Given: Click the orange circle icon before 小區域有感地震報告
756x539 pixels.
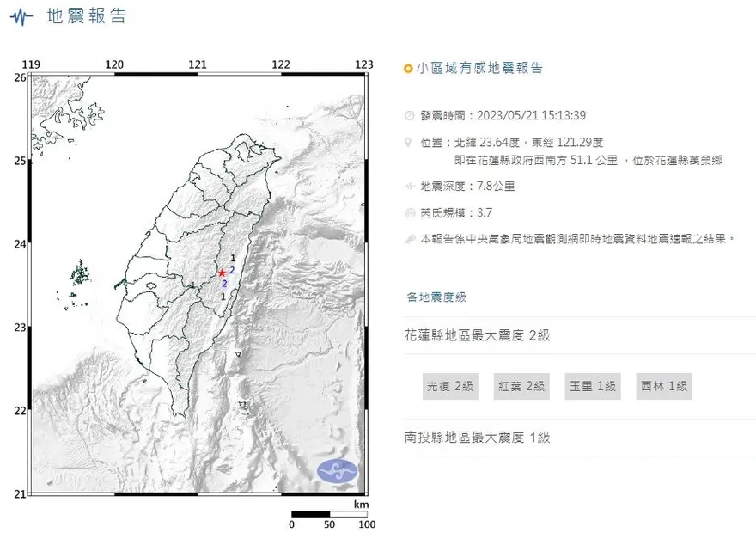Looking at the screenshot, I should coord(408,69).
